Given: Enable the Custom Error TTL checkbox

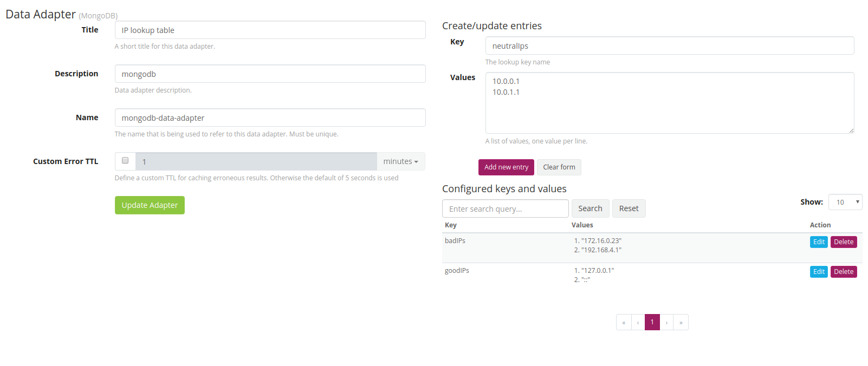Looking at the screenshot, I should coord(125,161).
